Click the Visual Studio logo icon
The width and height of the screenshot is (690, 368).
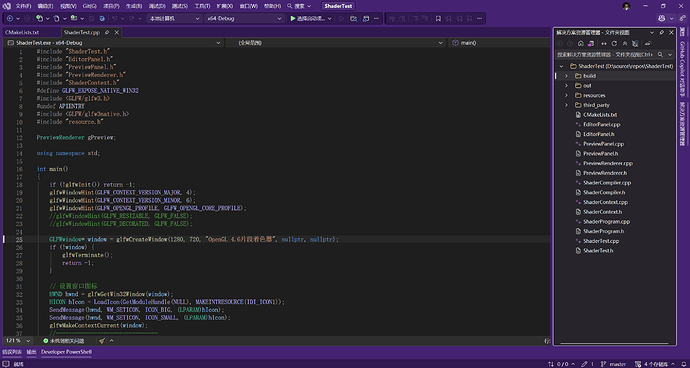[x=6, y=6]
